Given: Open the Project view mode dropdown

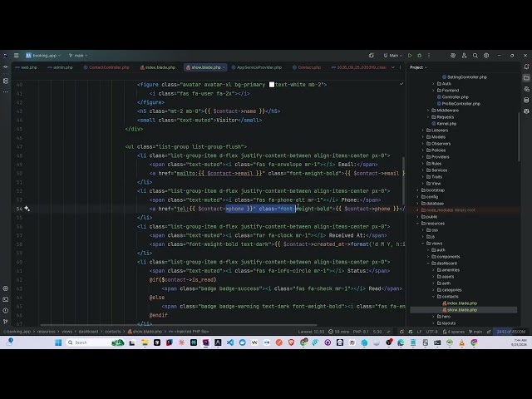Looking at the screenshot, I should [418, 67].
